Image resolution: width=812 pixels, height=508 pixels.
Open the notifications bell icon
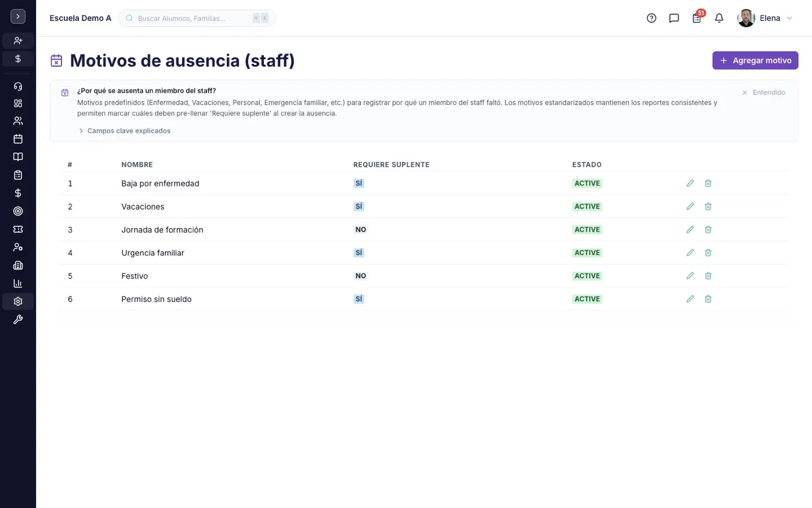click(x=719, y=18)
